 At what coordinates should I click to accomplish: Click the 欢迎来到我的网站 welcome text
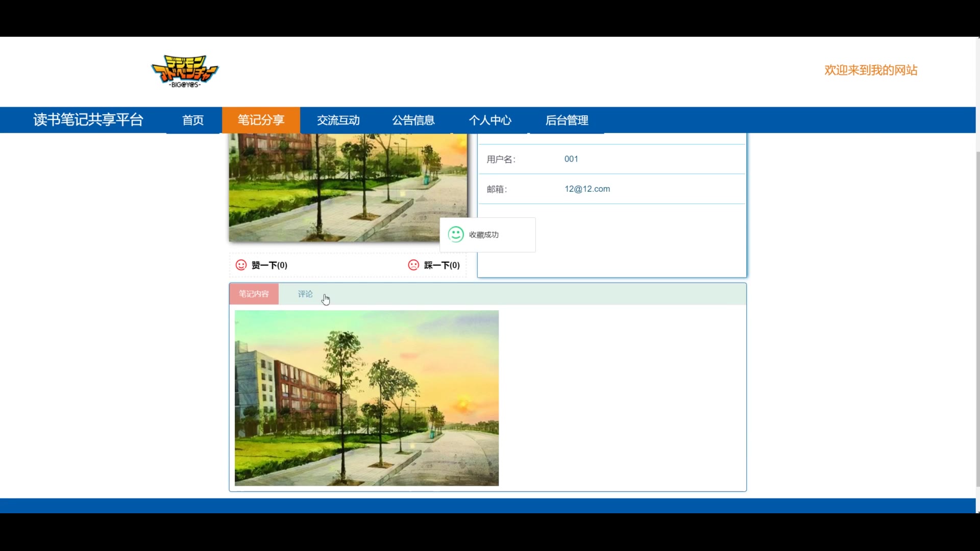pyautogui.click(x=871, y=70)
